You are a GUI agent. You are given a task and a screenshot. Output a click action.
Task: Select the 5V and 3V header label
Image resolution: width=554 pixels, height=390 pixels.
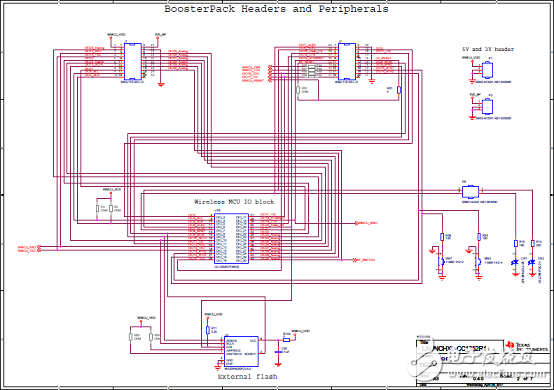pos(488,49)
